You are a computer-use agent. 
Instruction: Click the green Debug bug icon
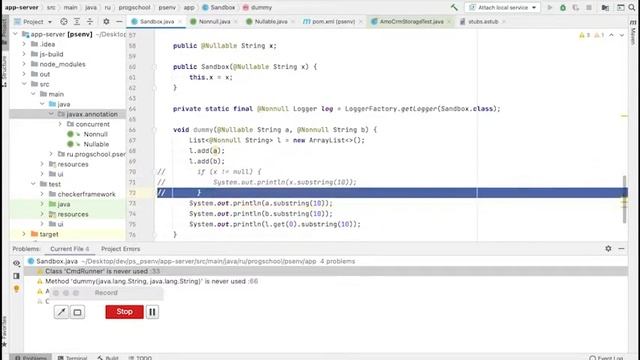point(563,7)
